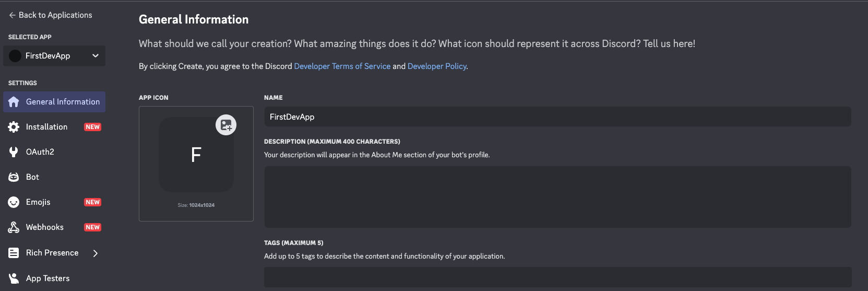Open the Webhooks settings page
The image size is (868, 291).
[x=45, y=227]
